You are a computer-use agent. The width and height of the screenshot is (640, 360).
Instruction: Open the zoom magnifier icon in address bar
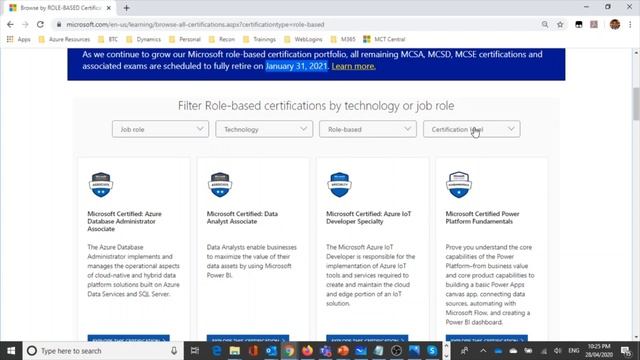point(545,24)
